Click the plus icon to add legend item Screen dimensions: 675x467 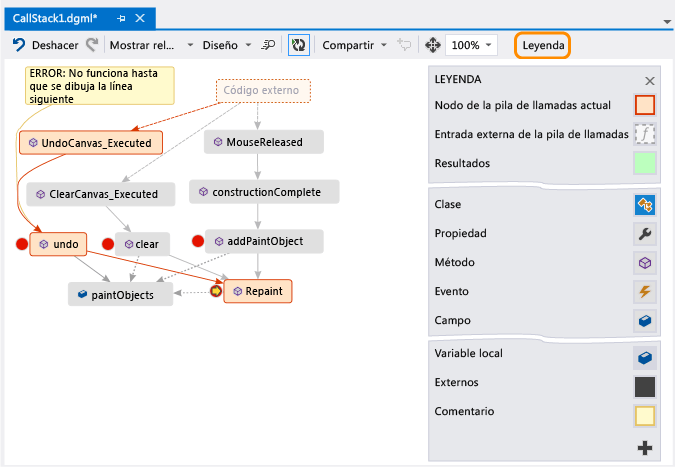[645, 449]
